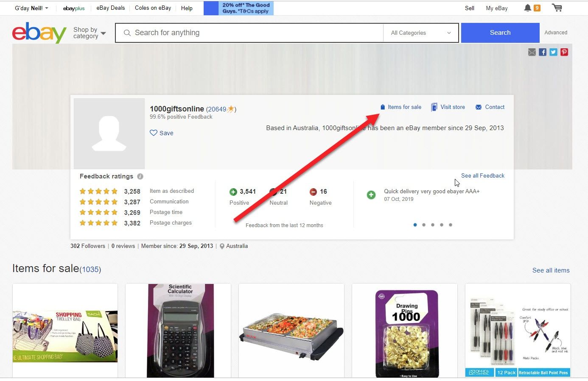This screenshot has height=381, width=588.
Task: Open Coles on eBay link
Action: [153, 8]
